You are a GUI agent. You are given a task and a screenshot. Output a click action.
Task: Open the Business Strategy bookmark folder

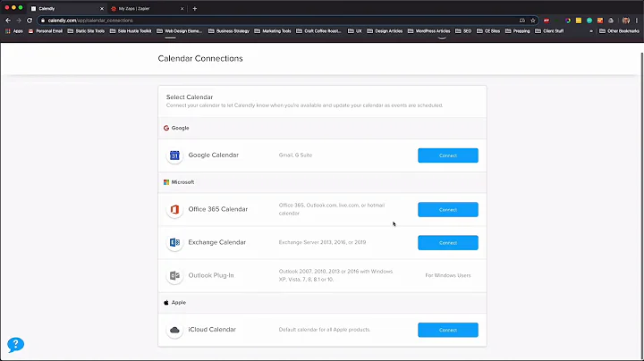[x=229, y=31]
